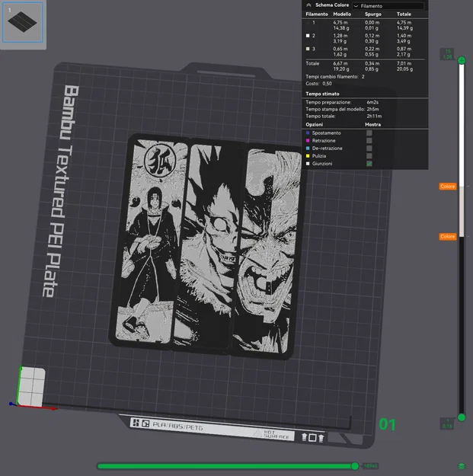The image size is (473, 476).
Task: Enable the Pulizia display checkbox
Action: coord(369,155)
